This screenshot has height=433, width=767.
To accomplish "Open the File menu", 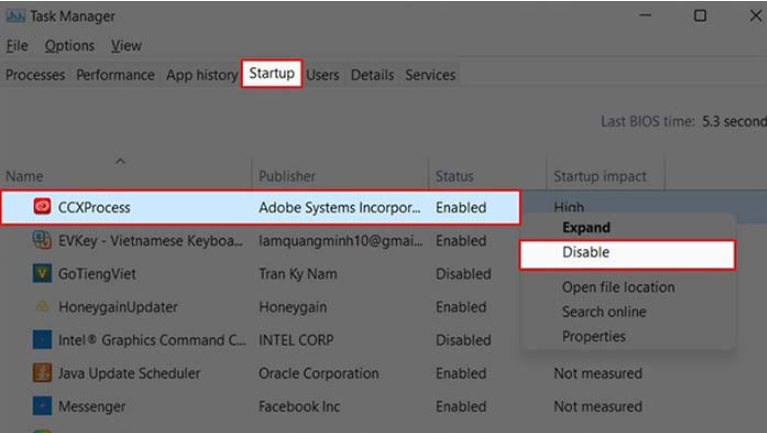I will (x=17, y=46).
